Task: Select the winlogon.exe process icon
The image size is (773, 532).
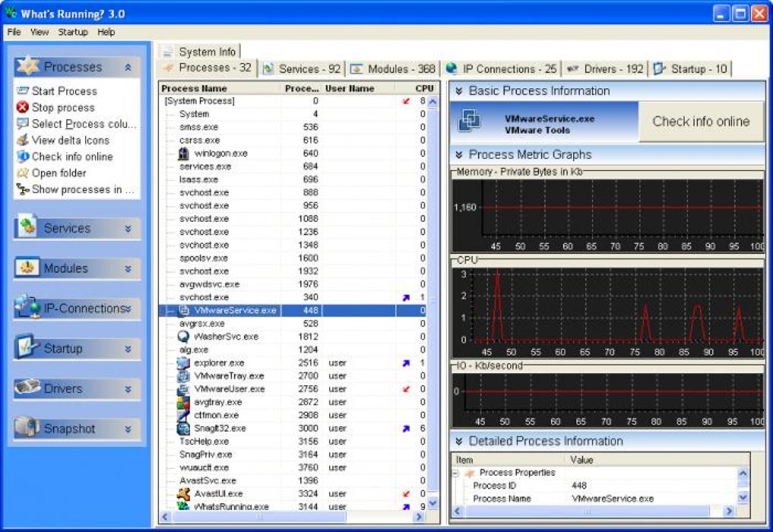Action: tap(183, 153)
